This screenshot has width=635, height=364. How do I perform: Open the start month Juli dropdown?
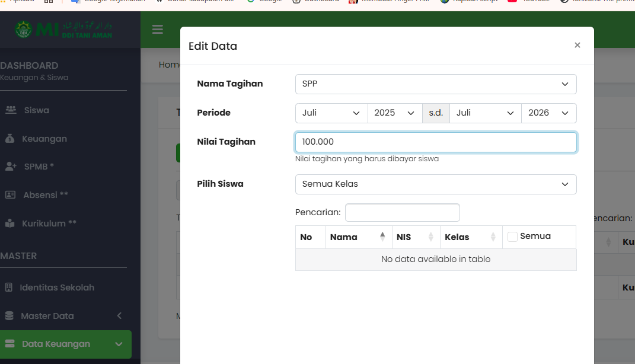331,113
